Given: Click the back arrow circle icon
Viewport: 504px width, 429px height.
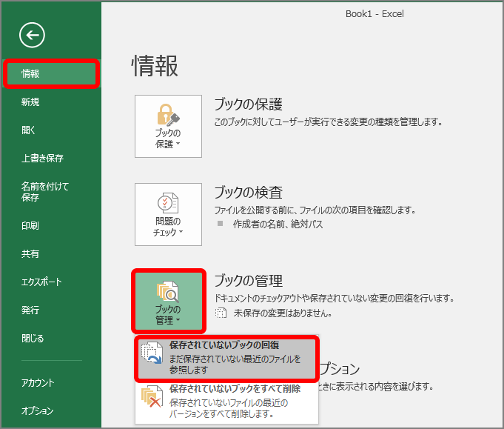Looking at the screenshot, I should pyautogui.click(x=32, y=35).
